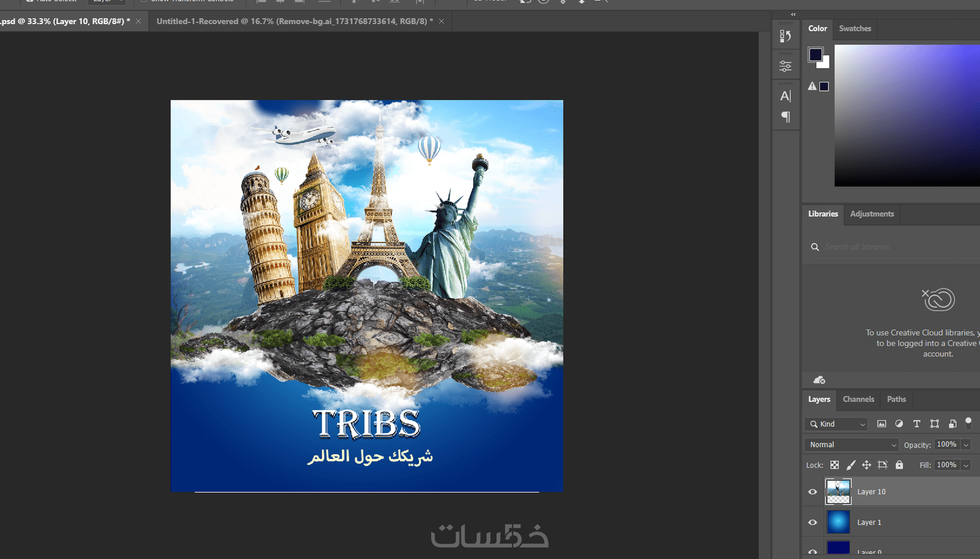Switch to the Swatches tab

[x=855, y=28]
